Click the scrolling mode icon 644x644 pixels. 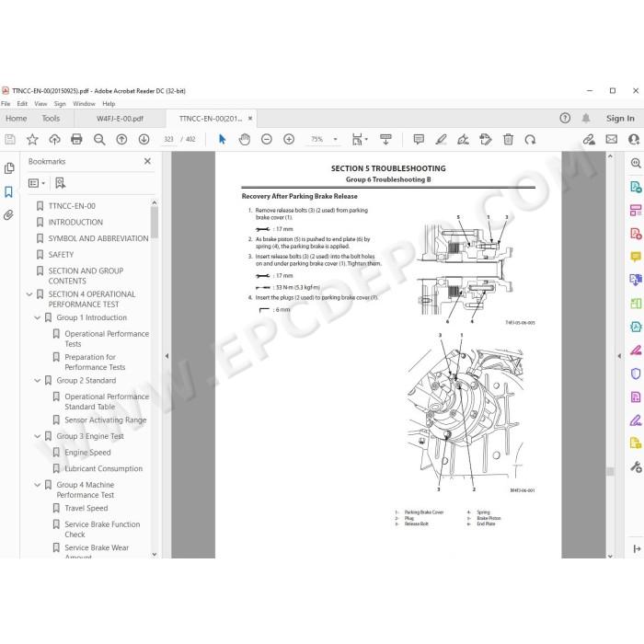[x=385, y=140]
